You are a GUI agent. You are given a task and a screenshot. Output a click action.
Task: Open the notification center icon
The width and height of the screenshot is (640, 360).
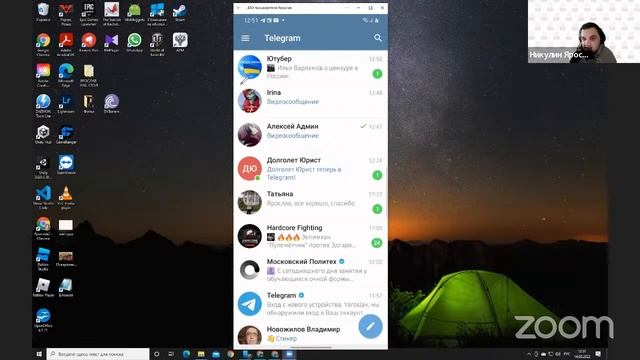point(598,354)
